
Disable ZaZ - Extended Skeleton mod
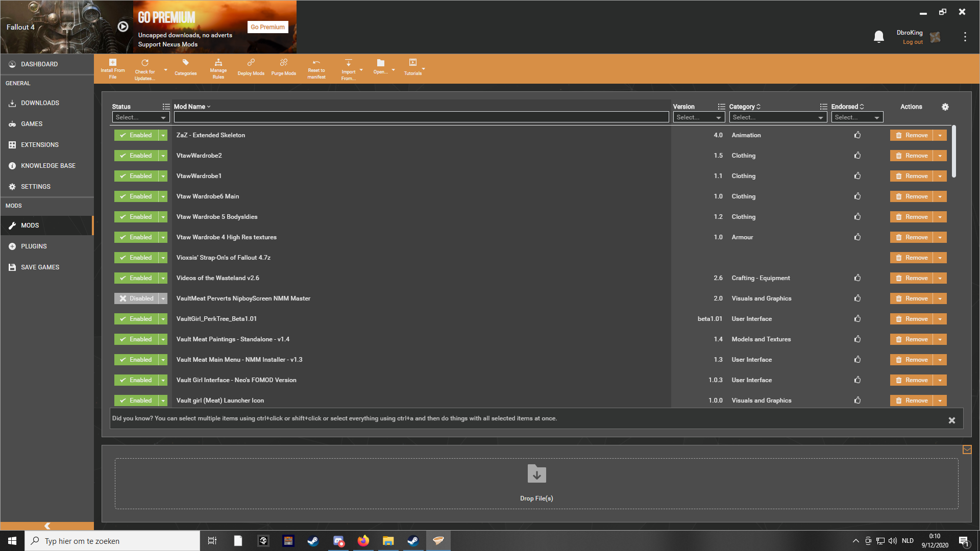click(136, 135)
